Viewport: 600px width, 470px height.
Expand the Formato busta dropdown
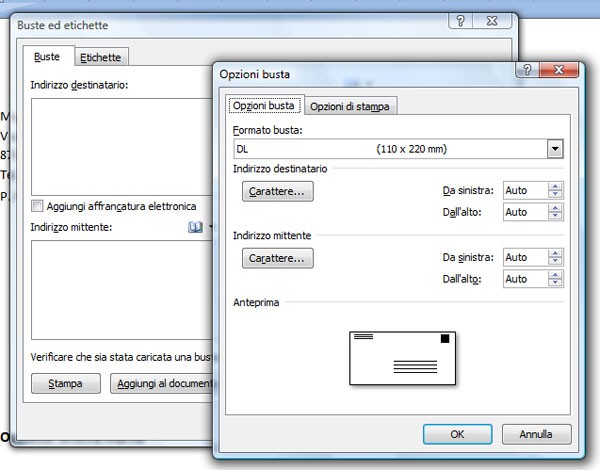(555, 149)
